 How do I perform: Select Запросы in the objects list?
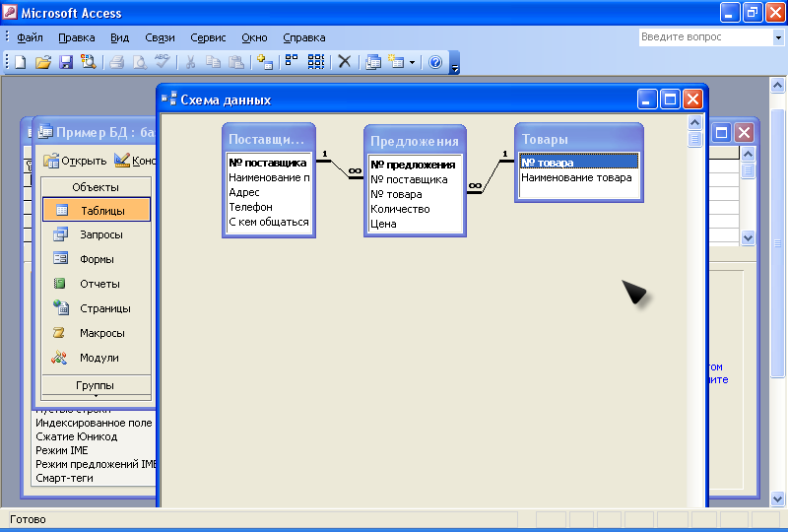96,234
